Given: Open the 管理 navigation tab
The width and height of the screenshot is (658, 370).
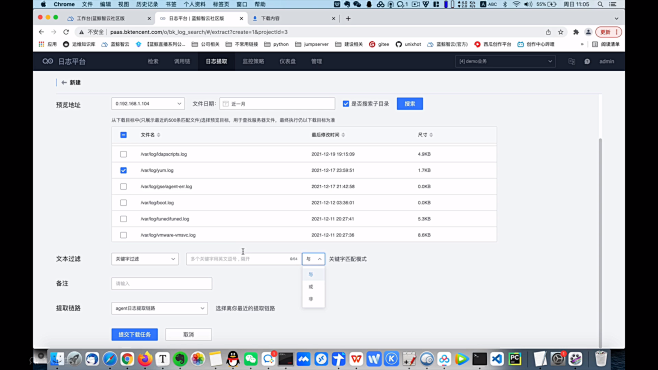Looking at the screenshot, I should pyautogui.click(x=316, y=61).
